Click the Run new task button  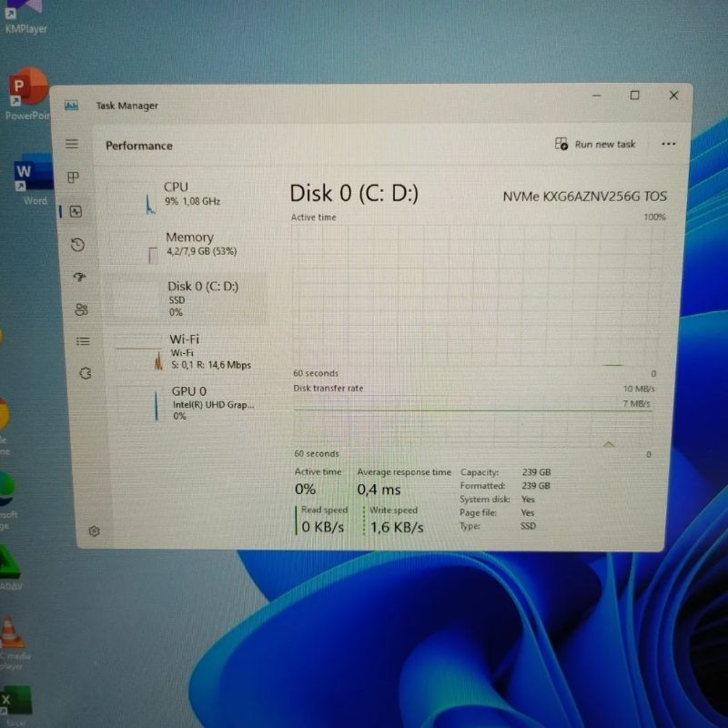click(x=595, y=144)
